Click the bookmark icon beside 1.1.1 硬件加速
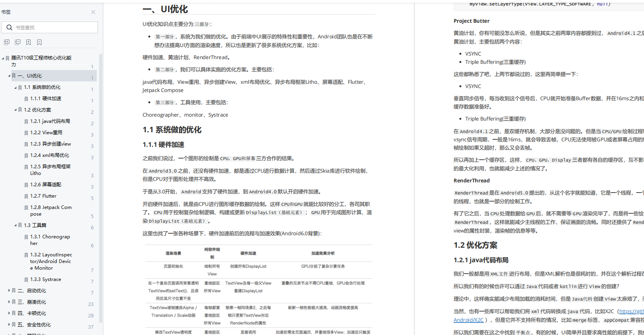 [x=26, y=99]
